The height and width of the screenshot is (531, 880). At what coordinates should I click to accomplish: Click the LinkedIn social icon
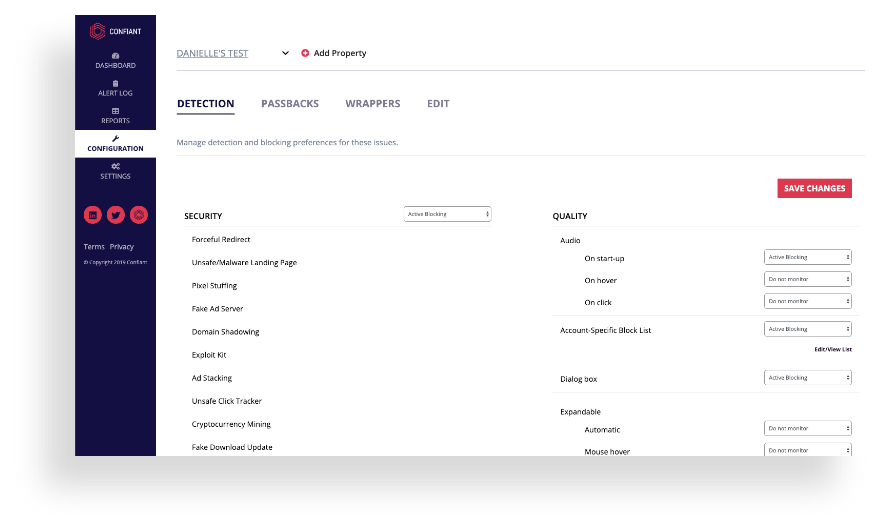coord(93,214)
